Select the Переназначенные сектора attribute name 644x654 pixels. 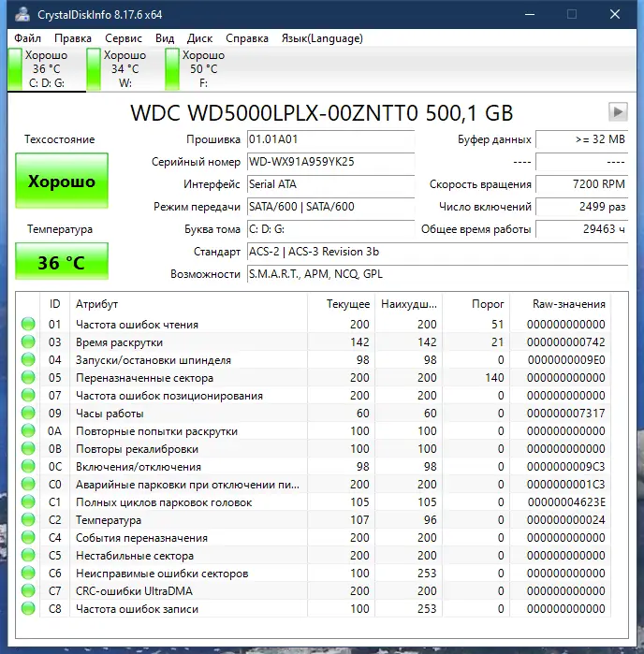(x=144, y=378)
